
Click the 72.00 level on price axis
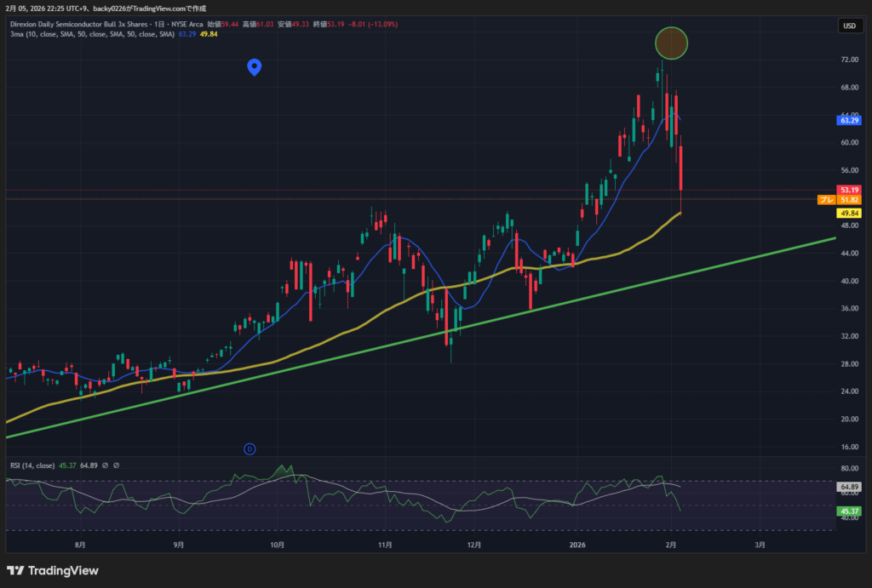(849, 60)
